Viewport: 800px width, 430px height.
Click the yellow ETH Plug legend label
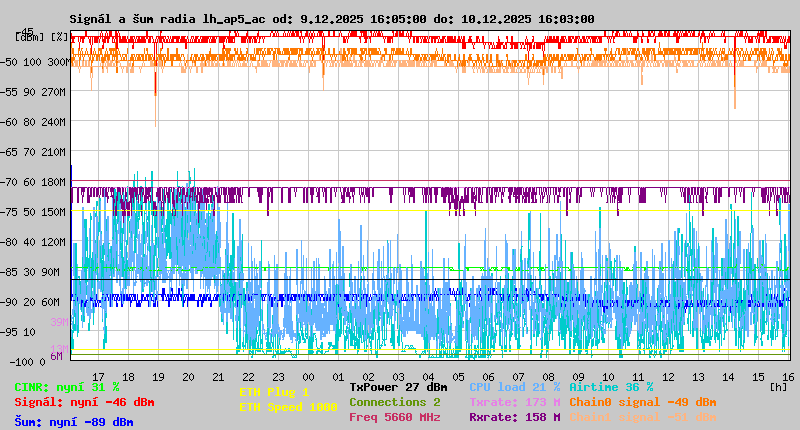coord(274,392)
